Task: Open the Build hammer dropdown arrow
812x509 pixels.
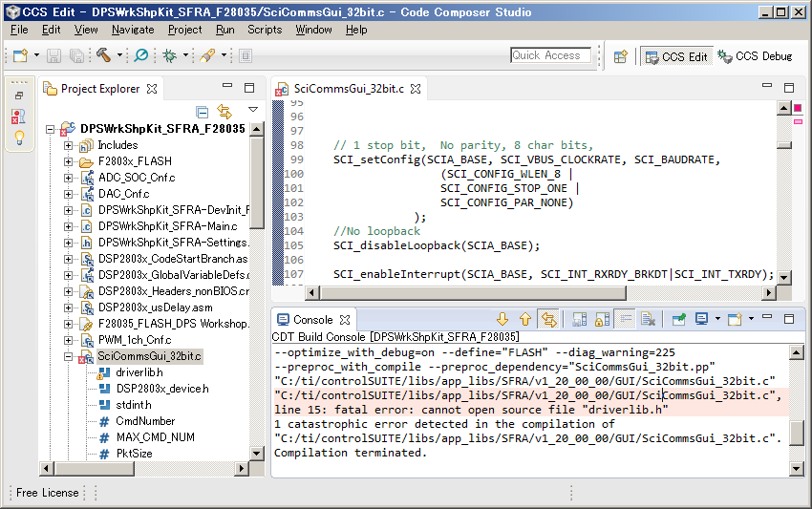Action: (119, 54)
